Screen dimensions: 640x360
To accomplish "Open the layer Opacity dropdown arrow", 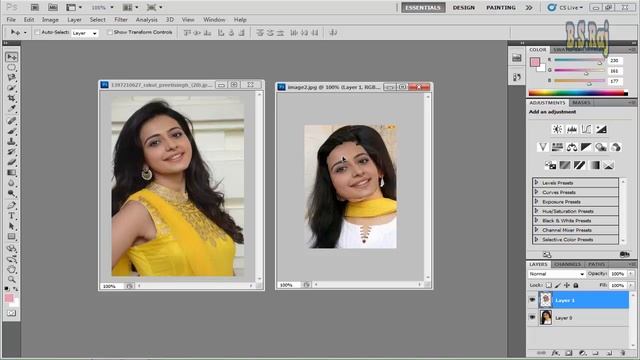I will click(631, 274).
